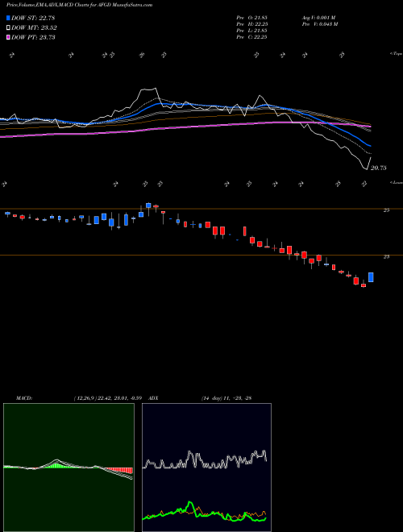The width and height of the screenshot is (403, 532).
Task: Click the '<Lows' marker label
Action: point(396,182)
